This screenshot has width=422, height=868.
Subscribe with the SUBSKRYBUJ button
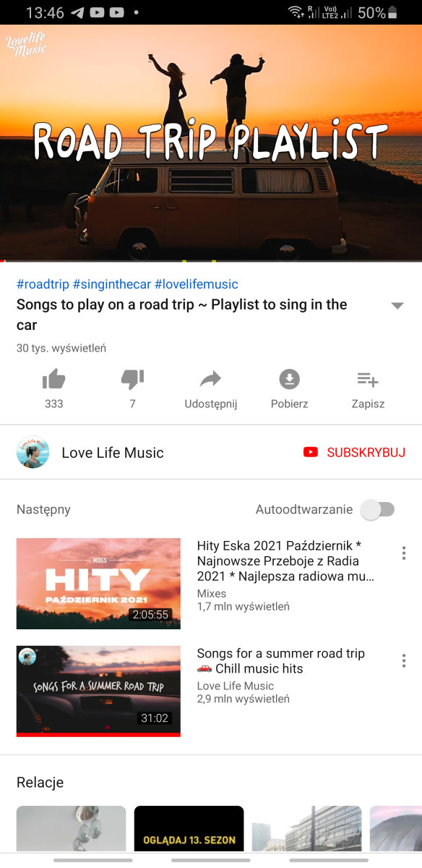coord(354,452)
